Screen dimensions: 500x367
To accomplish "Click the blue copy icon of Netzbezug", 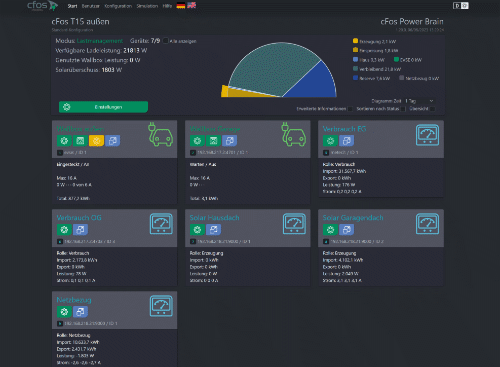I will click(x=80, y=312).
